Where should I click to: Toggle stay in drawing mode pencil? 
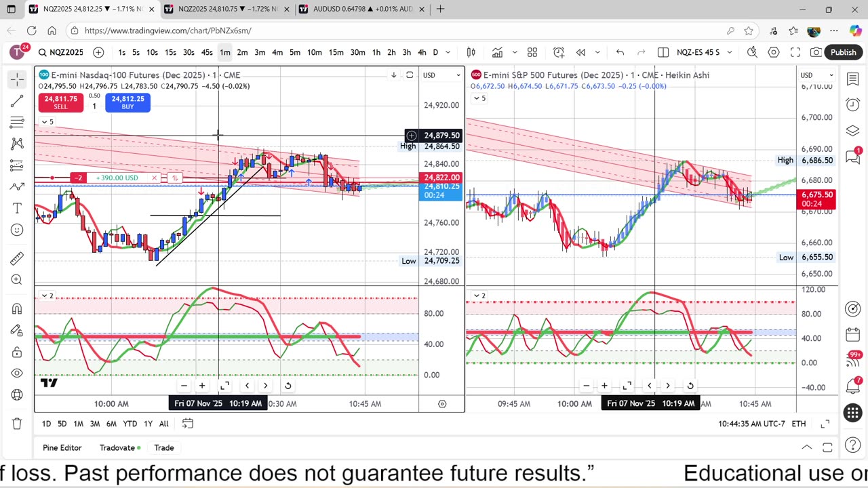pos(17,330)
